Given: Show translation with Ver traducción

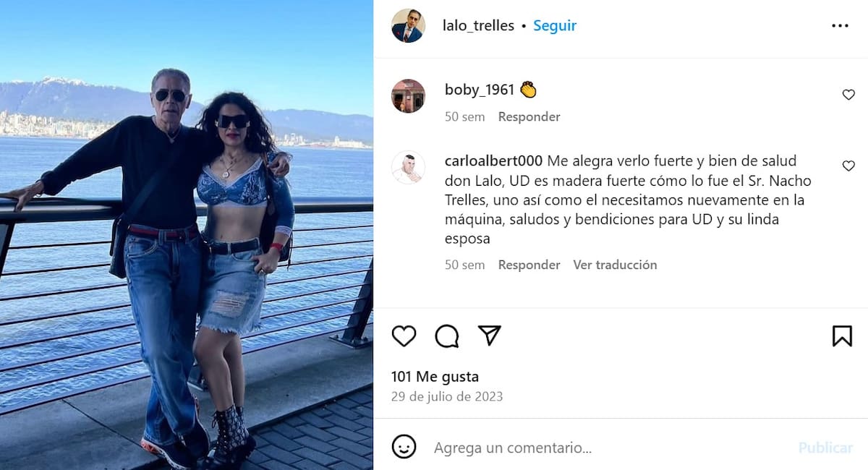Looking at the screenshot, I should pos(615,265).
